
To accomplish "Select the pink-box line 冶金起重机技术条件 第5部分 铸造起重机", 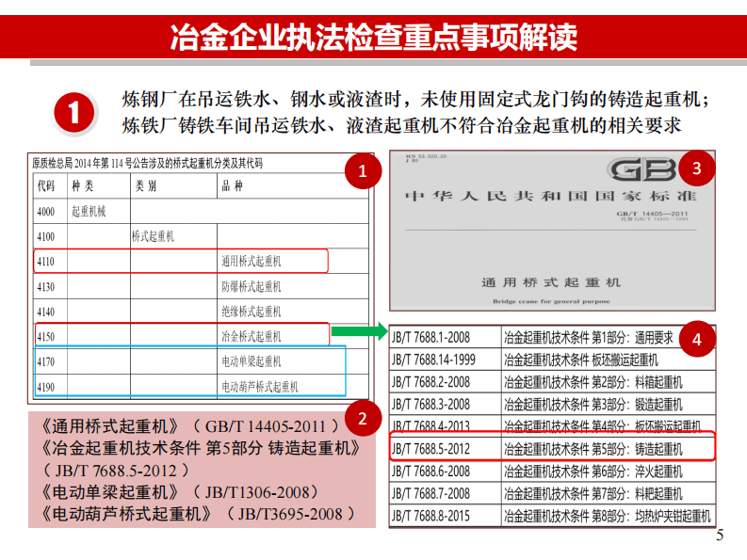I will [201, 448].
